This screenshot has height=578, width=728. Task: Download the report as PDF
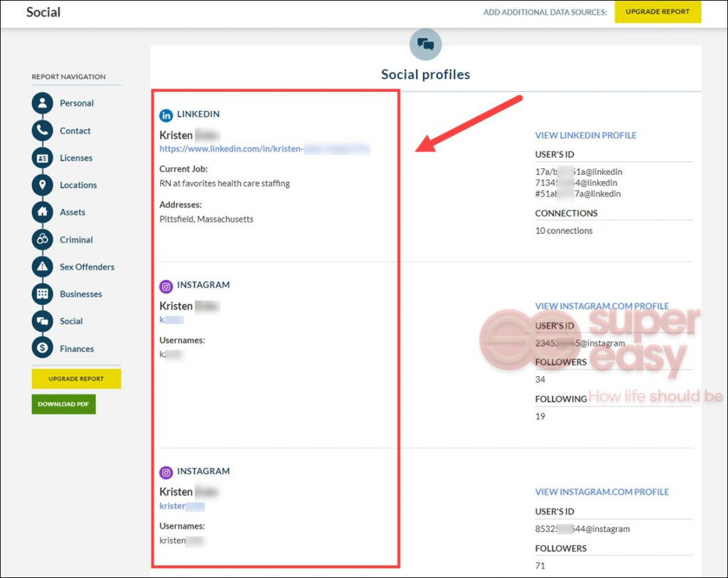click(x=63, y=405)
